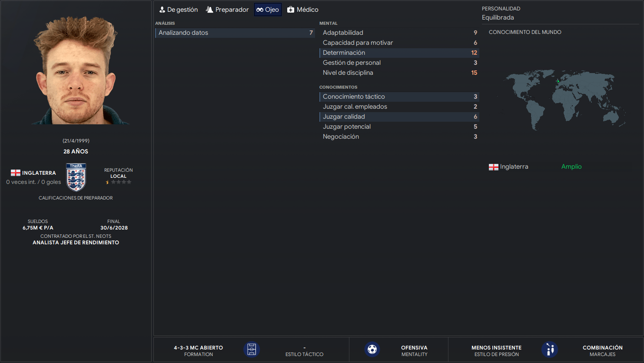Click the staff member portrait photo
Viewport: 644px width, 363px height.
pos(76,70)
